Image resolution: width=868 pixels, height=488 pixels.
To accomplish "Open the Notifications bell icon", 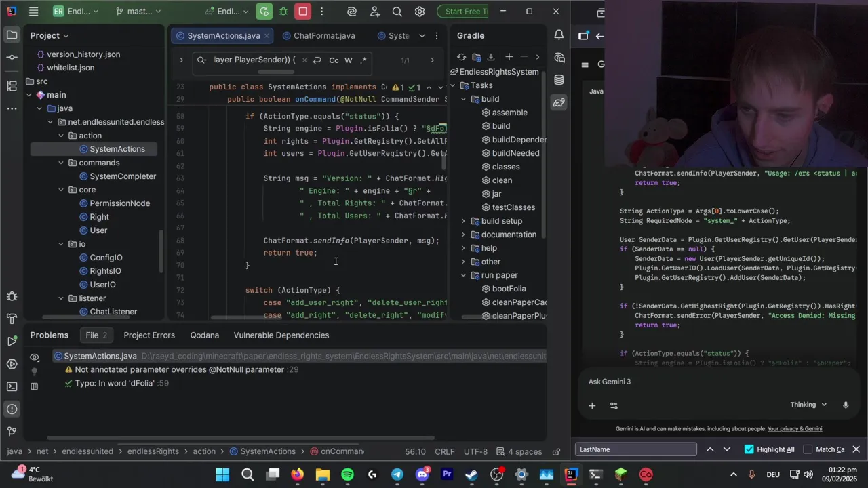I will pyautogui.click(x=559, y=35).
